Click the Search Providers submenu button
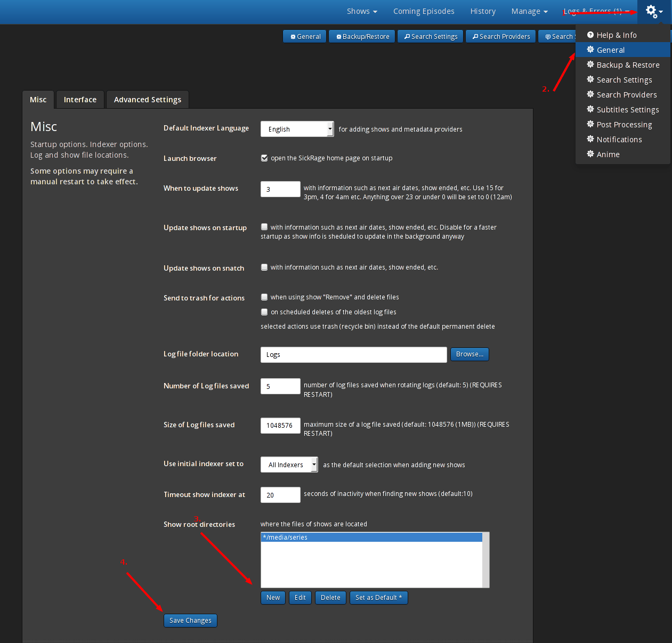Image resolution: width=672 pixels, height=643 pixels. [x=501, y=36]
